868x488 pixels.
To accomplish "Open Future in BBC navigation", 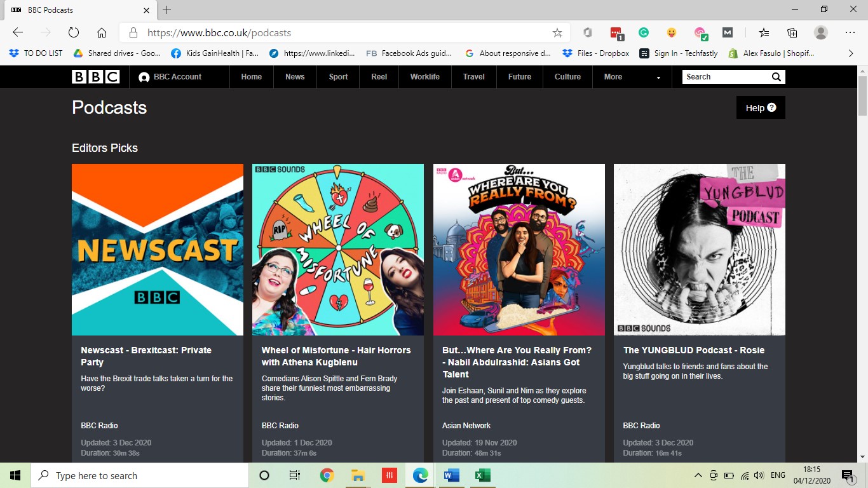I will coord(520,77).
